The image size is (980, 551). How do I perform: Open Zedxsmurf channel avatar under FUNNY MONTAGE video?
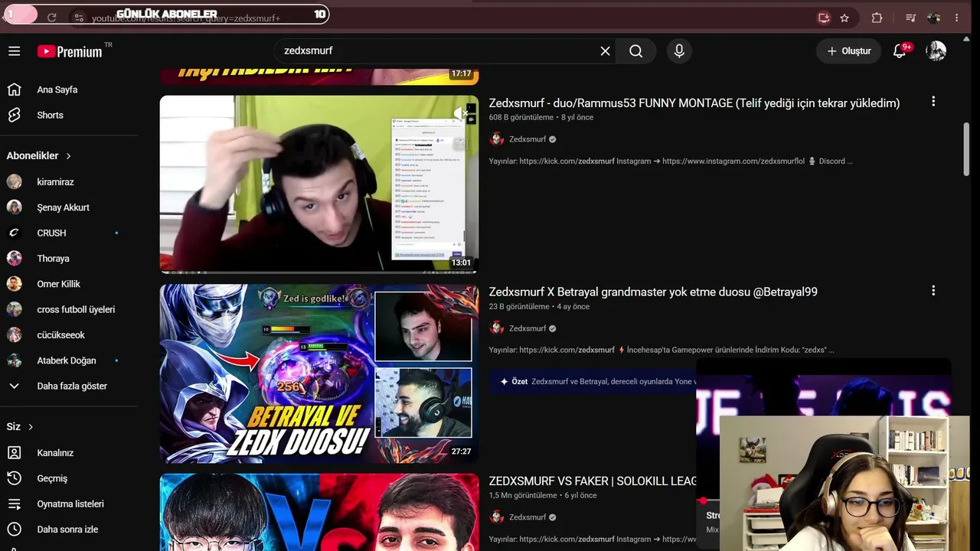click(x=497, y=139)
